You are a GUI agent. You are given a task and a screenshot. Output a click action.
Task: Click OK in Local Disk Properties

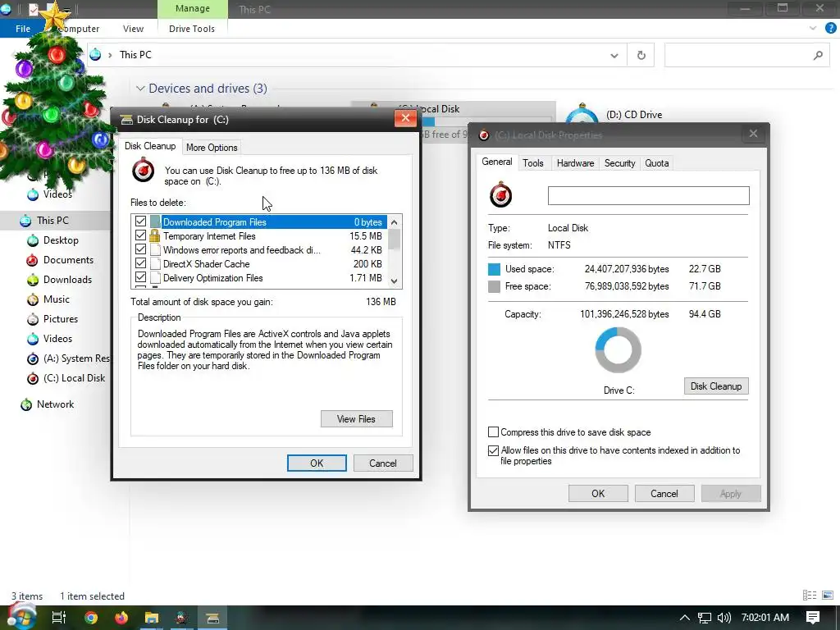click(x=598, y=493)
